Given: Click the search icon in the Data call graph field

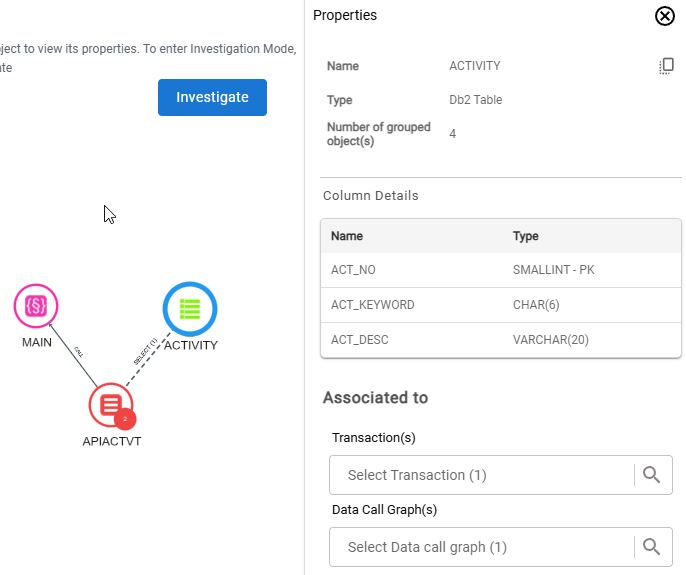Looking at the screenshot, I should [x=651, y=547].
